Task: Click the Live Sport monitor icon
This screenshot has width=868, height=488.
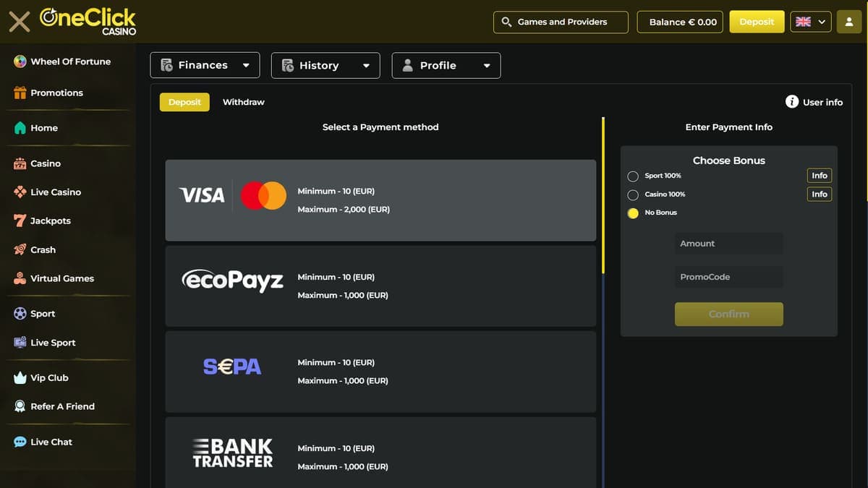Action: [20, 343]
